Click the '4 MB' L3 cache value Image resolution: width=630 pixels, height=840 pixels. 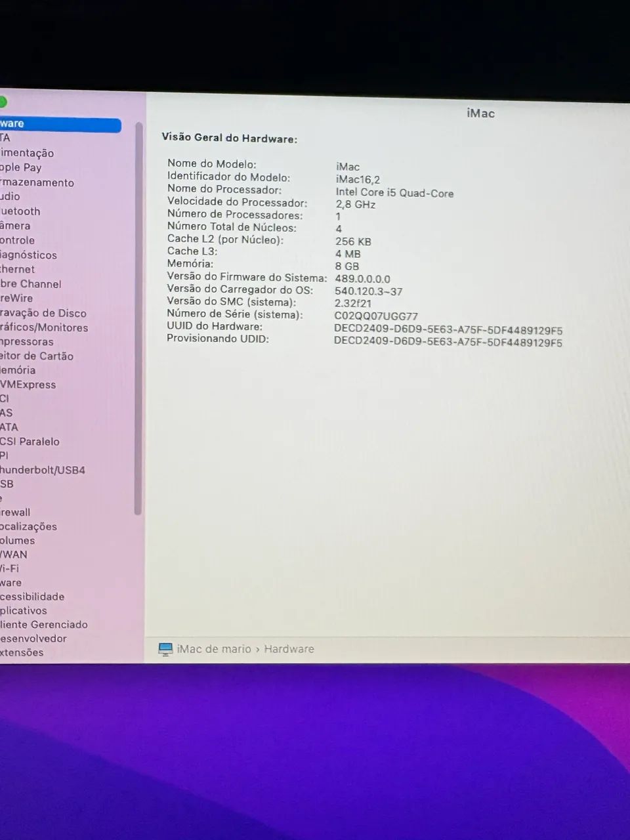pos(348,254)
